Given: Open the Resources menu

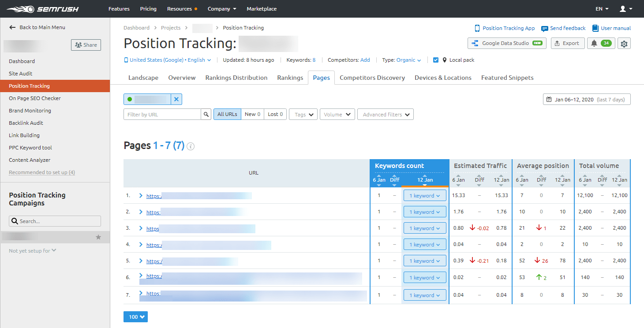Looking at the screenshot, I should [180, 8].
